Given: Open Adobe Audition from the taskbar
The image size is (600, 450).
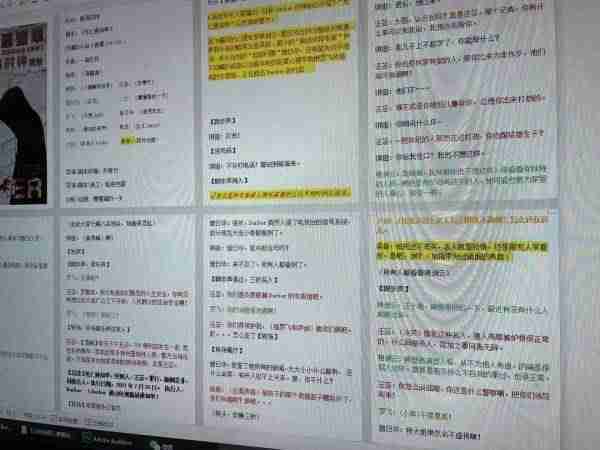Looking at the screenshot, I should click(108, 442).
